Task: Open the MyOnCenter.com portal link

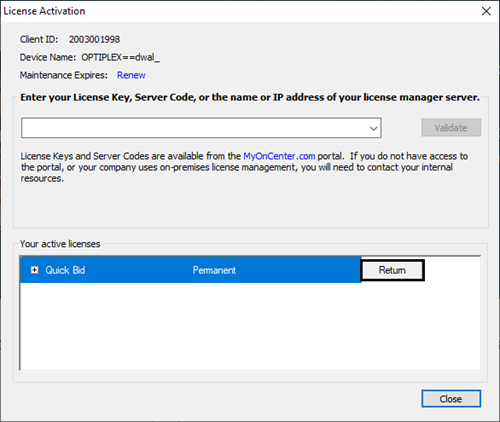Action: 279,156
